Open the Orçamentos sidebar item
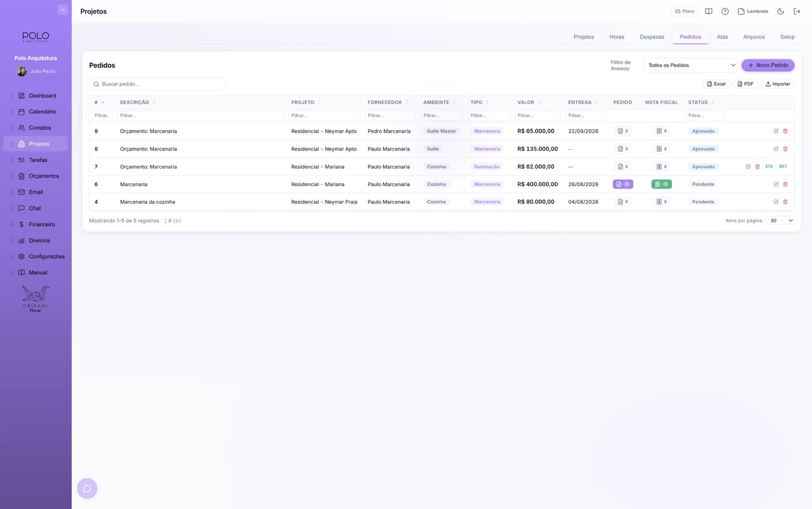The height and width of the screenshot is (509, 812). coord(36,176)
